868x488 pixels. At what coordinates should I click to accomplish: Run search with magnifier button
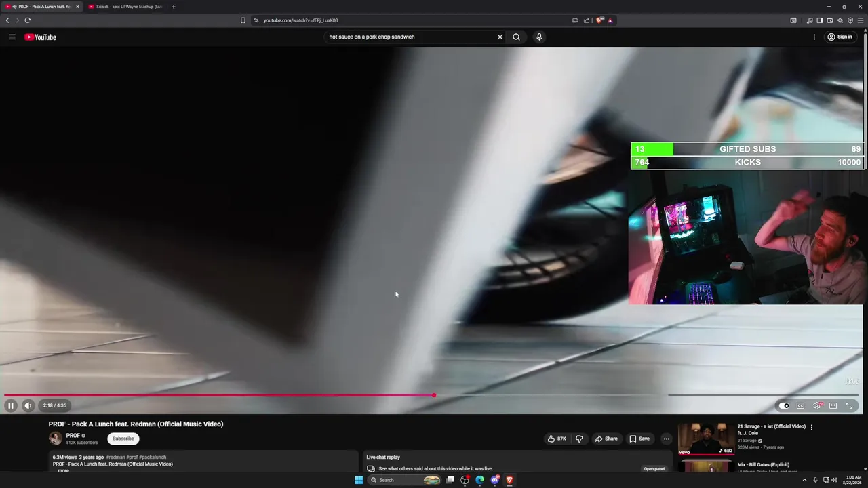(x=516, y=37)
